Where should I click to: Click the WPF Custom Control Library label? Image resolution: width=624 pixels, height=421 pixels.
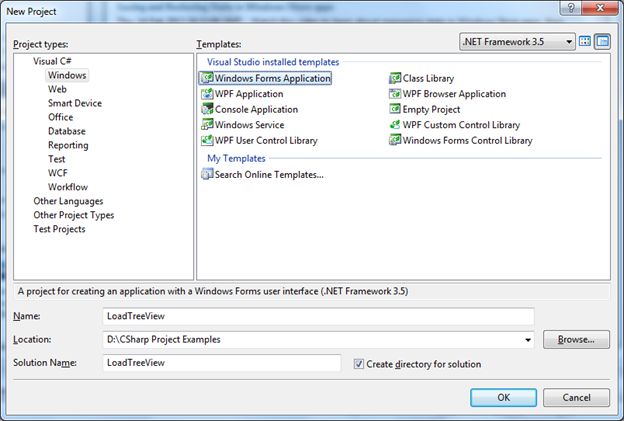461,125
